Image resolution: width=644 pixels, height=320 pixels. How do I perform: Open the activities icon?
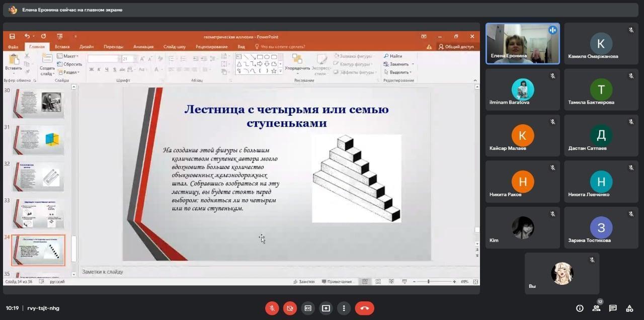tap(629, 308)
